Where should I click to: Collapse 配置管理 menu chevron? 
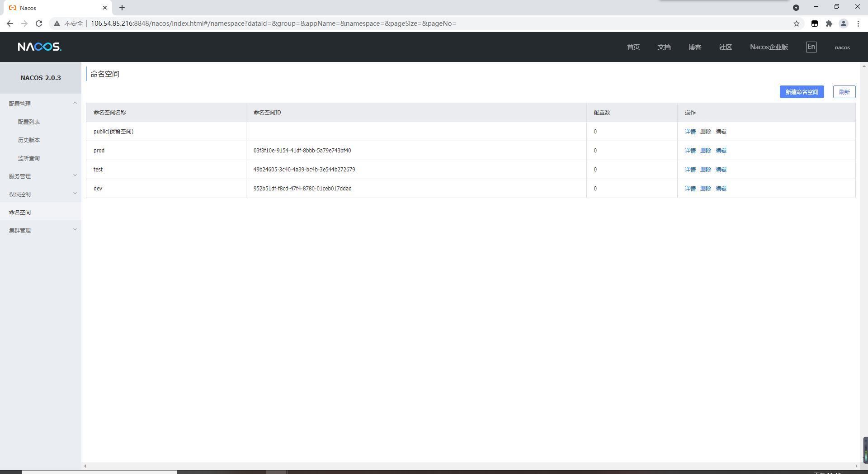[75, 103]
